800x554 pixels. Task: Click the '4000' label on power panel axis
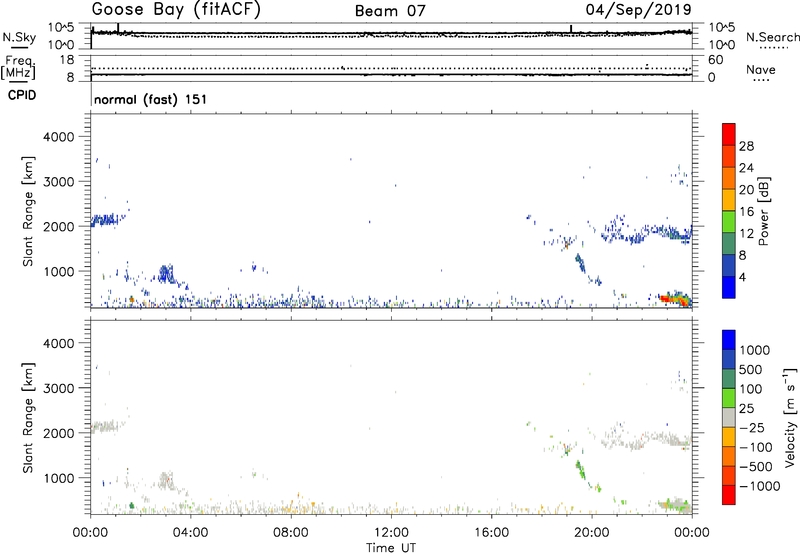pyautogui.click(x=58, y=137)
